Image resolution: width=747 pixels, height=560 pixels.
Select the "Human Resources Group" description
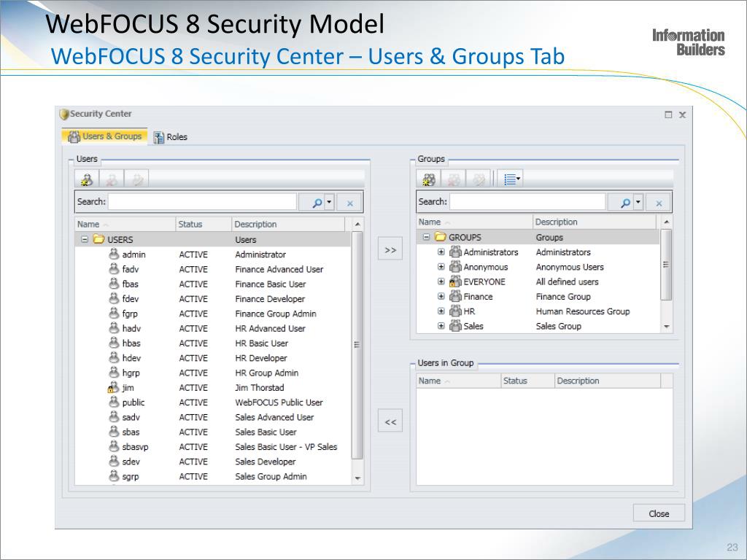pos(583,311)
